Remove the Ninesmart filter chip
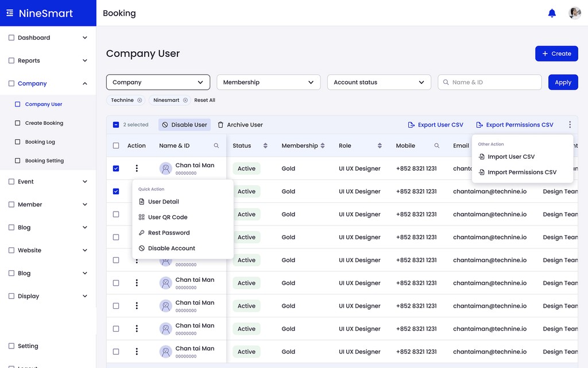Screen dimensions: 588x368 [x=185, y=100]
